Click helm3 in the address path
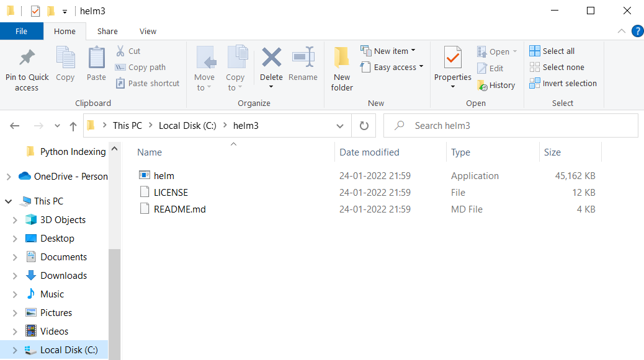This screenshot has width=644, height=360. click(x=246, y=125)
